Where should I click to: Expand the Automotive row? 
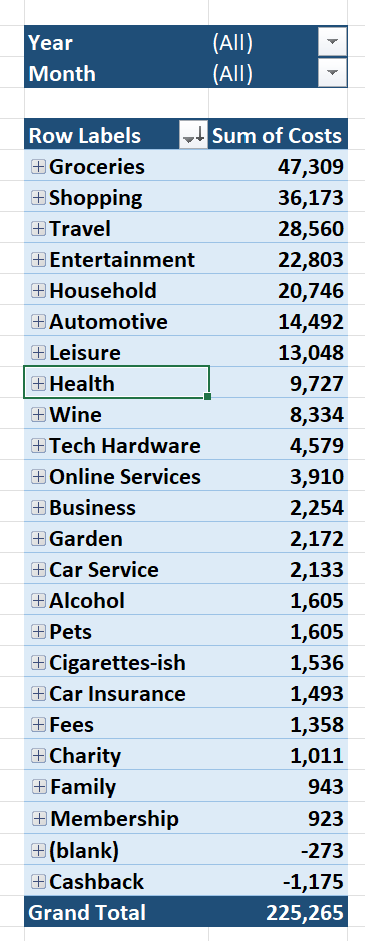pos(38,322)
